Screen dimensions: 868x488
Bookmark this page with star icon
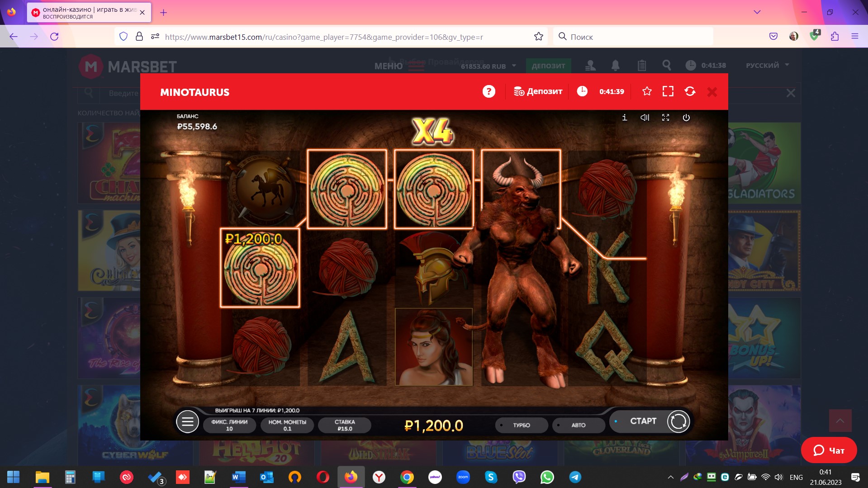pyautogui.click(x=538, y=37)
